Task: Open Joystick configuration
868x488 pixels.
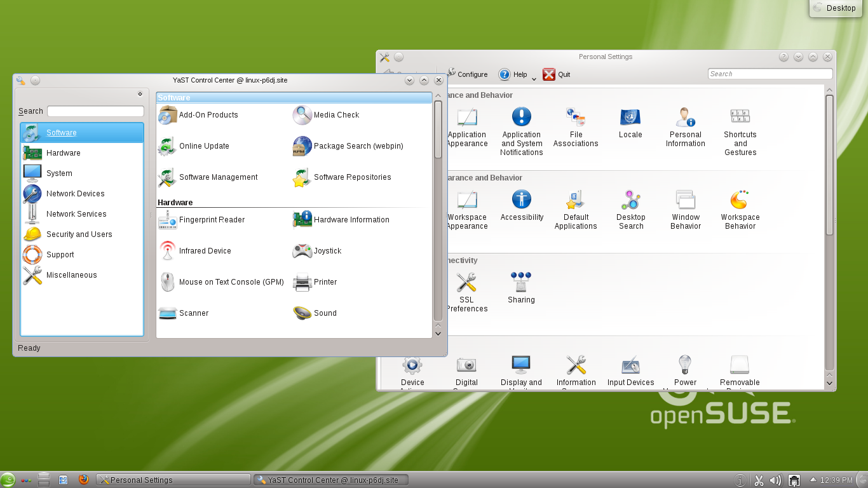Action: pyautogui.click(x=317, y=251)
